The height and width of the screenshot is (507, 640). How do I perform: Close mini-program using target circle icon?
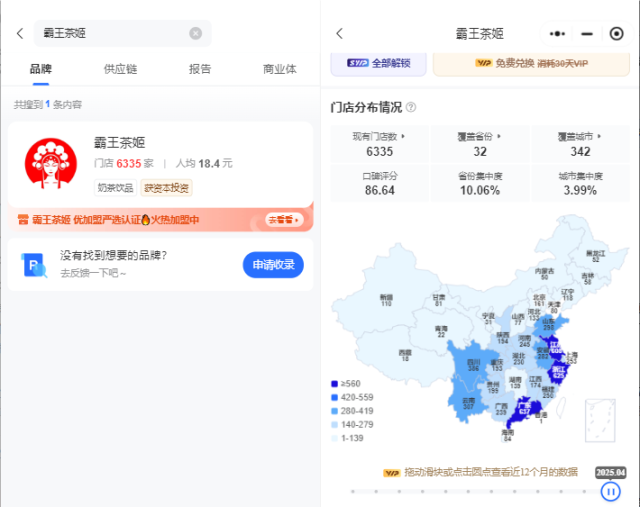coord(616,33)
